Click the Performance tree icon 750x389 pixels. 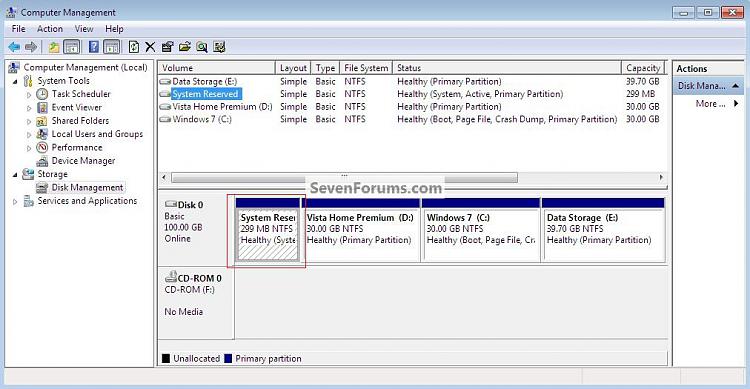(x=42, y=147)
